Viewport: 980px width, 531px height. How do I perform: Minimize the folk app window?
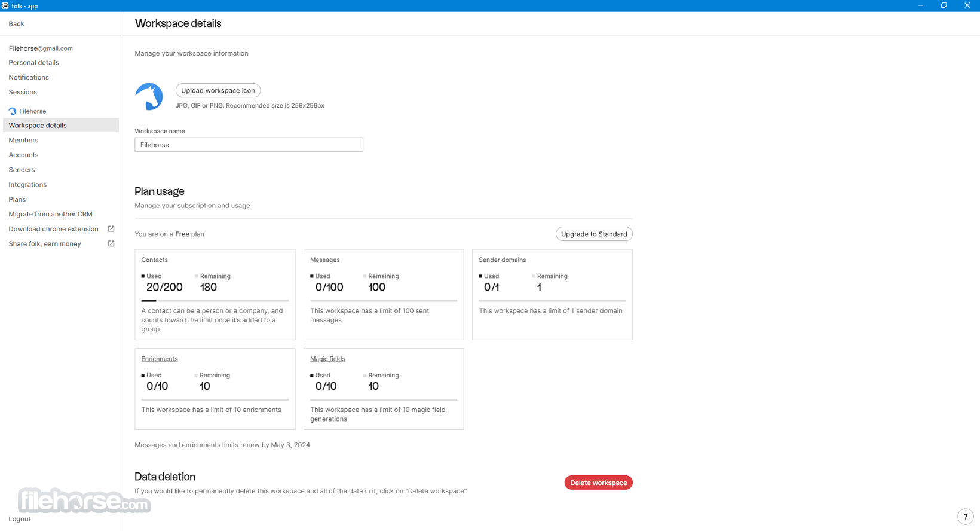coord(921,5)
